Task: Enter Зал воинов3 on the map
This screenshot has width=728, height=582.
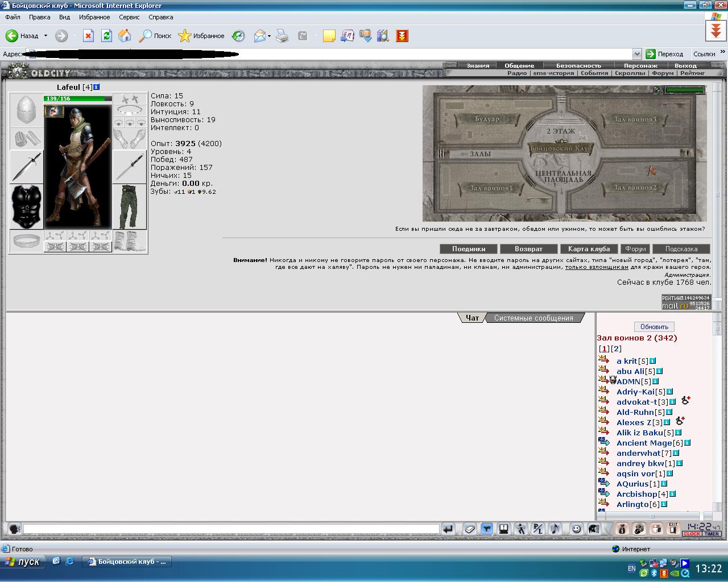Action: point(635,119)
